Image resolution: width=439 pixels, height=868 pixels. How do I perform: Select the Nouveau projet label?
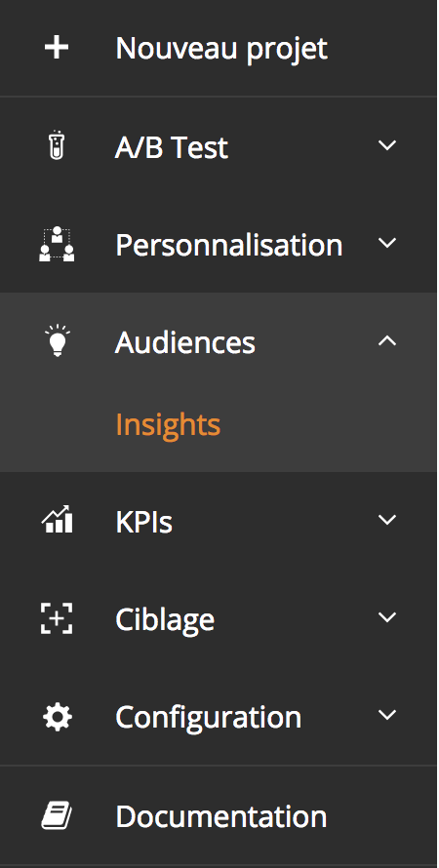pos(221,50)
